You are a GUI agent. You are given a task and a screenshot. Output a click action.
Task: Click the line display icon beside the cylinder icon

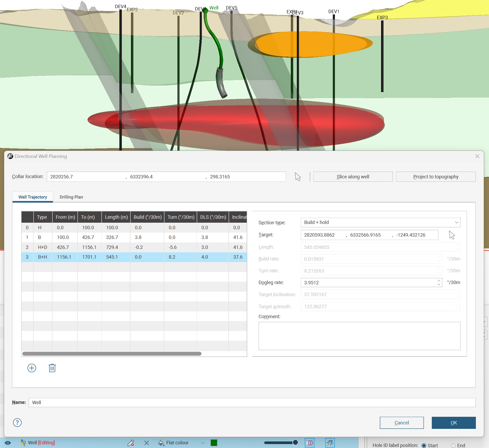point(330,443)
